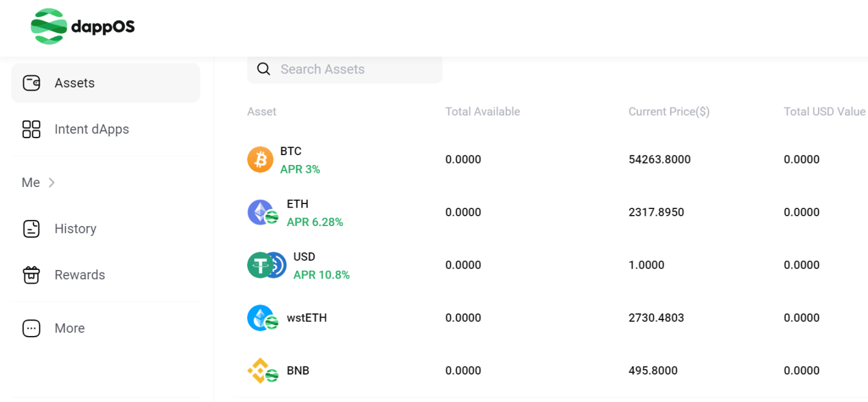
Task: Click the More ellipsis icon
Action: (31, 328)
